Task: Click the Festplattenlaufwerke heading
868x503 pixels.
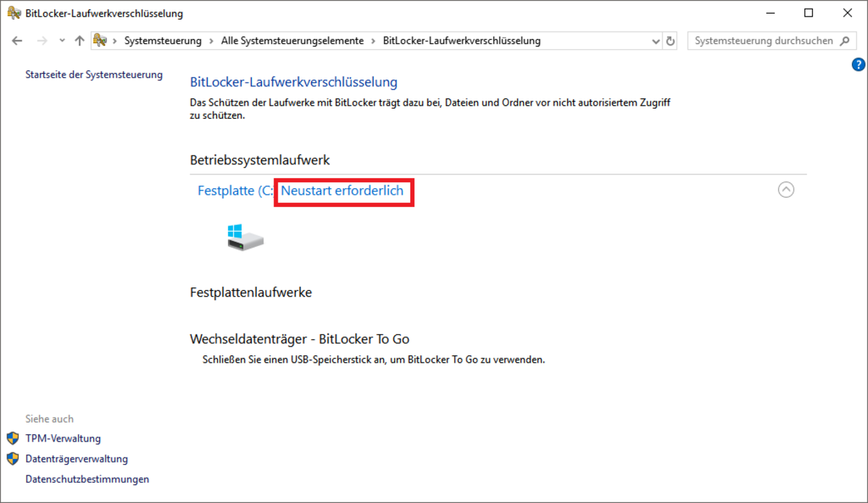Action: click(251, 293)
